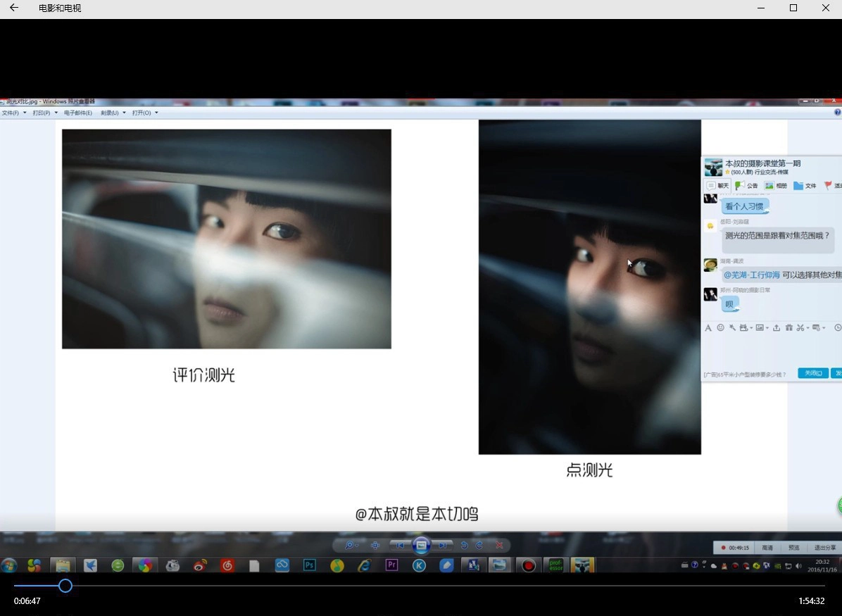Open Premiere Pro from the recorded taskbar

[x=391, y=565]
